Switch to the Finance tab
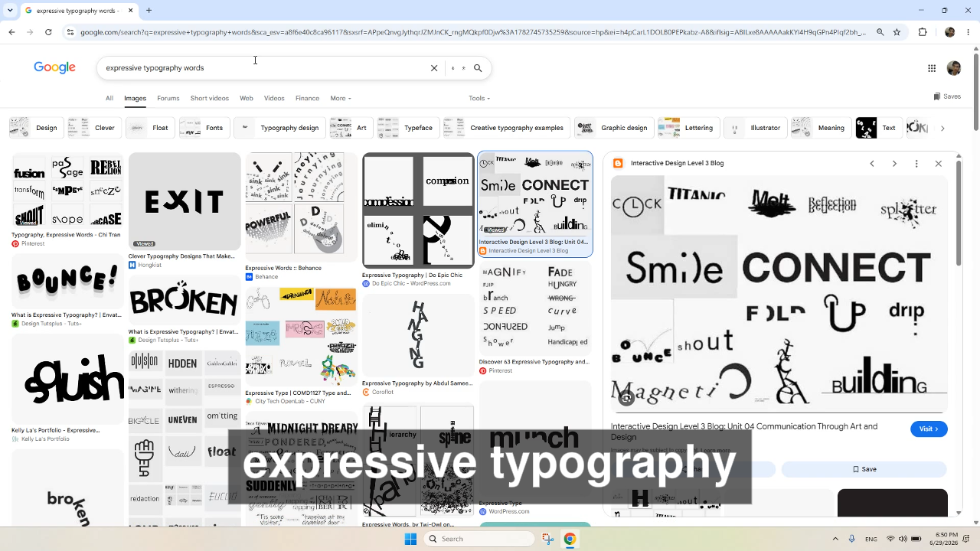This screenshot has height=551, width=980. (x=307, y=98)
